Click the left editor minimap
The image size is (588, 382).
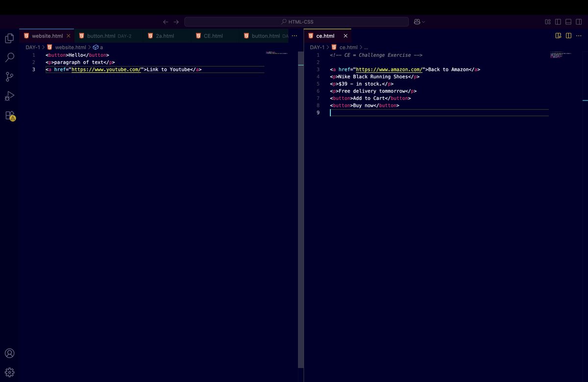click(277, 52)
